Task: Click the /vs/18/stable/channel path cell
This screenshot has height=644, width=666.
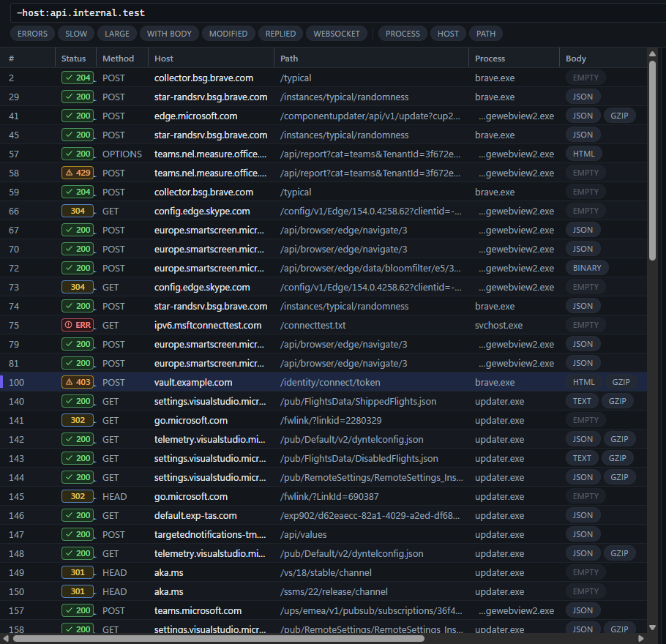Action: pyautogui.click(x=326, y=572)
